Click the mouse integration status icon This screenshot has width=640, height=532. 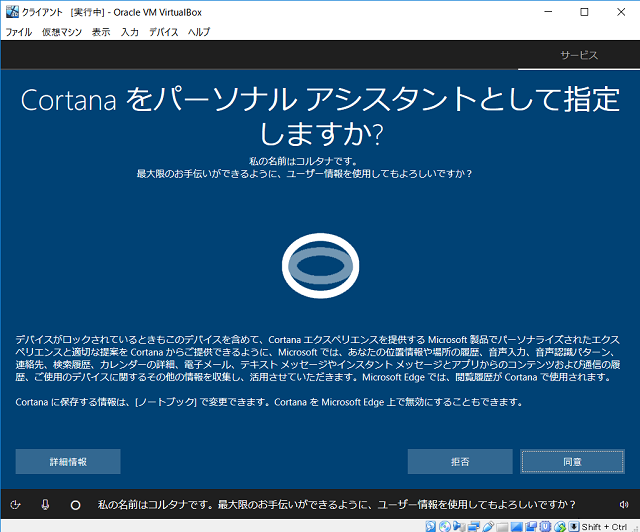point(560,526)
